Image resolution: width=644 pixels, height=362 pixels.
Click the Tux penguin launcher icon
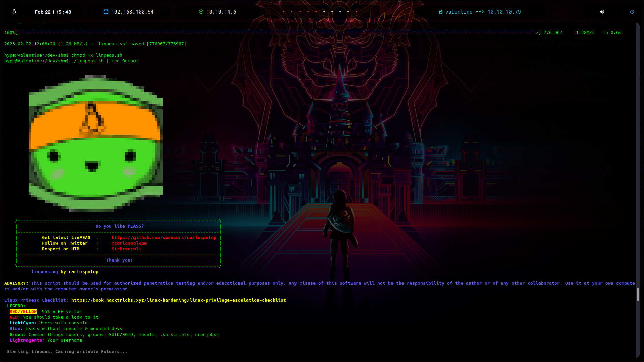pos(14,12)
